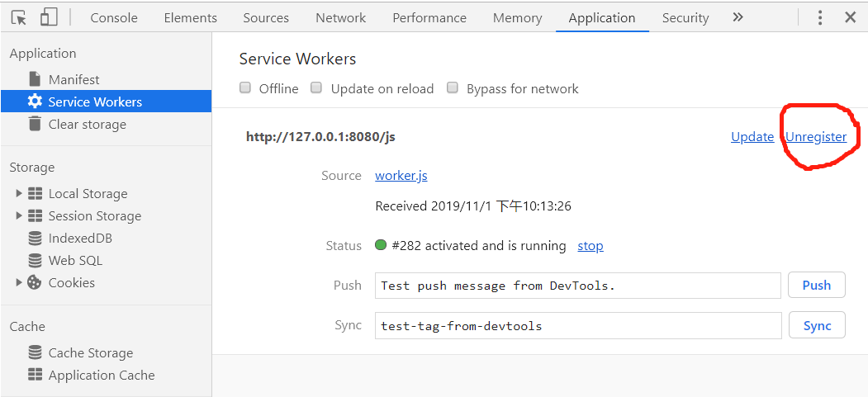The image size is (868, 397).
Task: Click the stop link for the worker
Action: (x=591, y=245)
